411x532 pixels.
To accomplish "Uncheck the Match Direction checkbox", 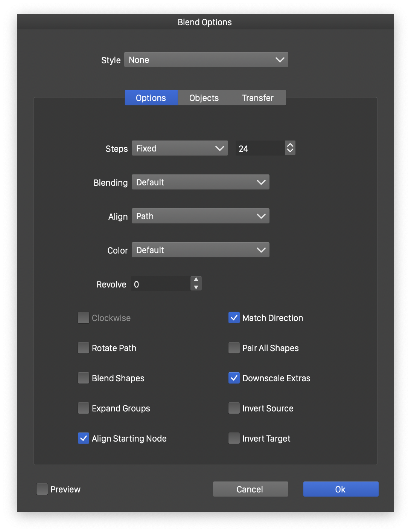I will [234, 318].
